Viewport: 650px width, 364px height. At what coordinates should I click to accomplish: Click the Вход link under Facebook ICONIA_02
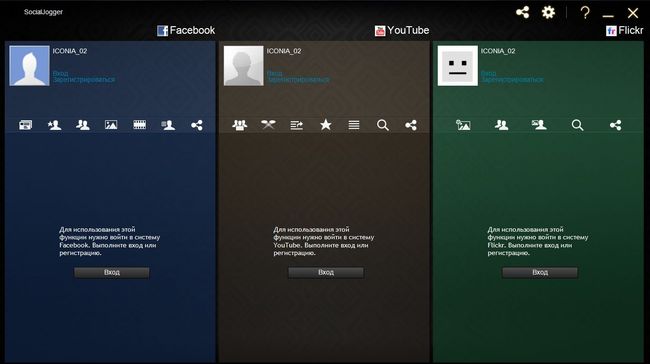tap(61, 73)
